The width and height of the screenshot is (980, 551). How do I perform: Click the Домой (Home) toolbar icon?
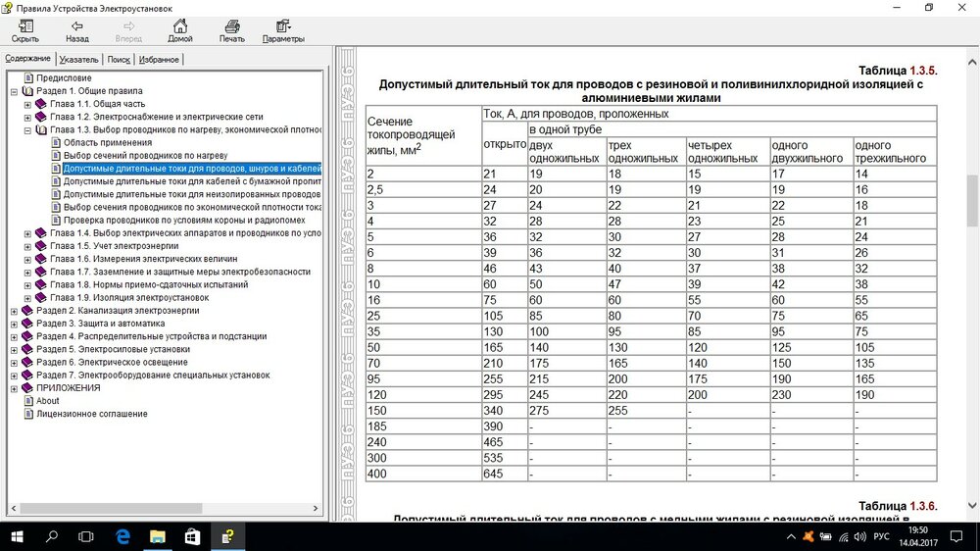click(179, 30)
